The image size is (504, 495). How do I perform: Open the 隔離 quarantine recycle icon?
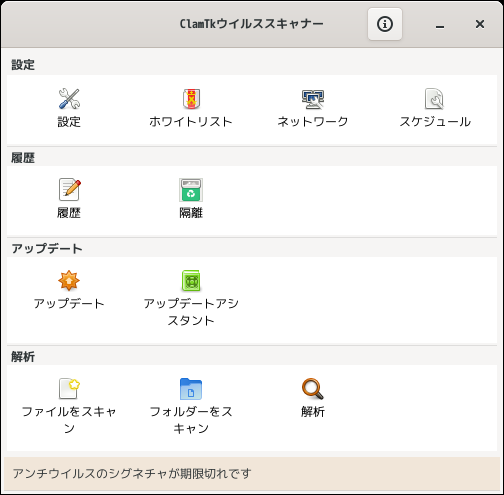[191, 190]
